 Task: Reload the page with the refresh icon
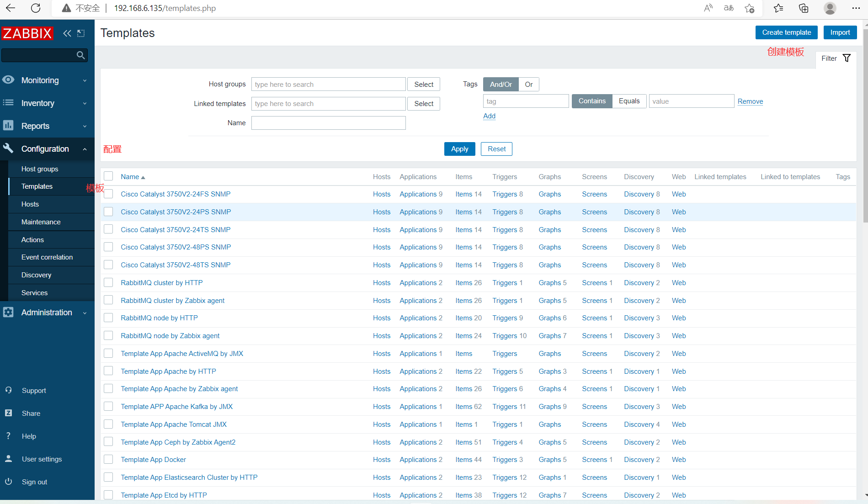pos(36,8)
